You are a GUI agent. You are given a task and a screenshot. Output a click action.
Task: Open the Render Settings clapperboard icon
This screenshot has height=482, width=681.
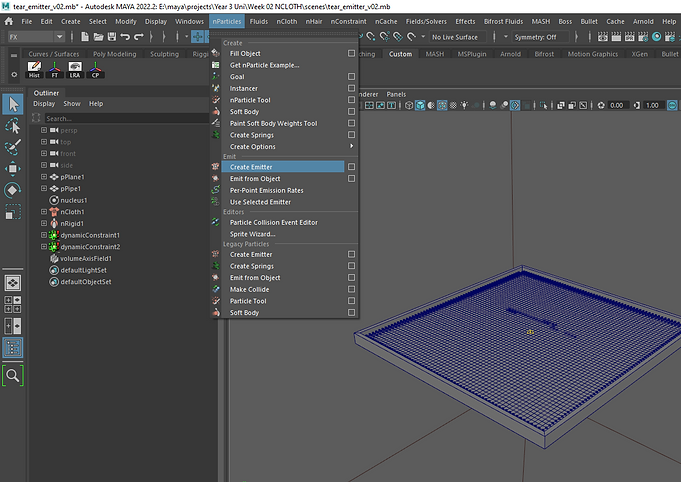pos(643,37)
